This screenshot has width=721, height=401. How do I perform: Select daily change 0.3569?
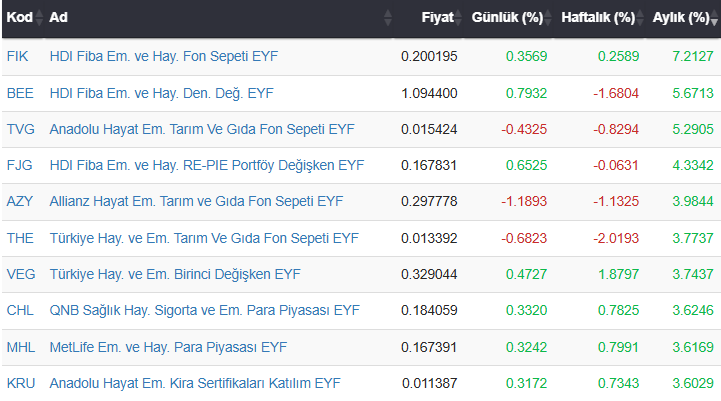tap(526, 57)
